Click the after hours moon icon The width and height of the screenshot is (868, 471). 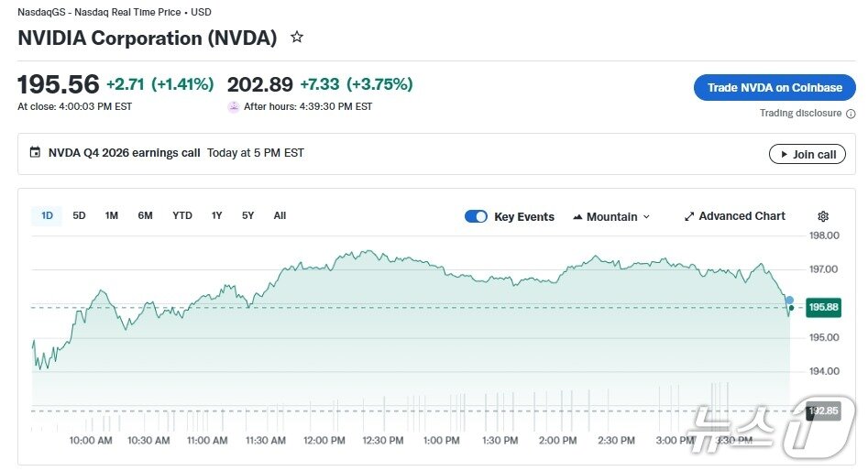tap(234, 106)
